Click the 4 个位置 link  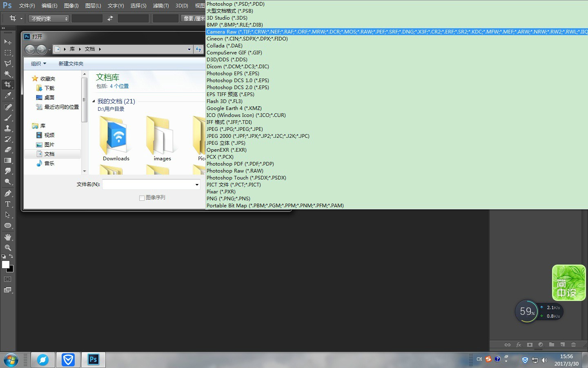click(119, 86)
